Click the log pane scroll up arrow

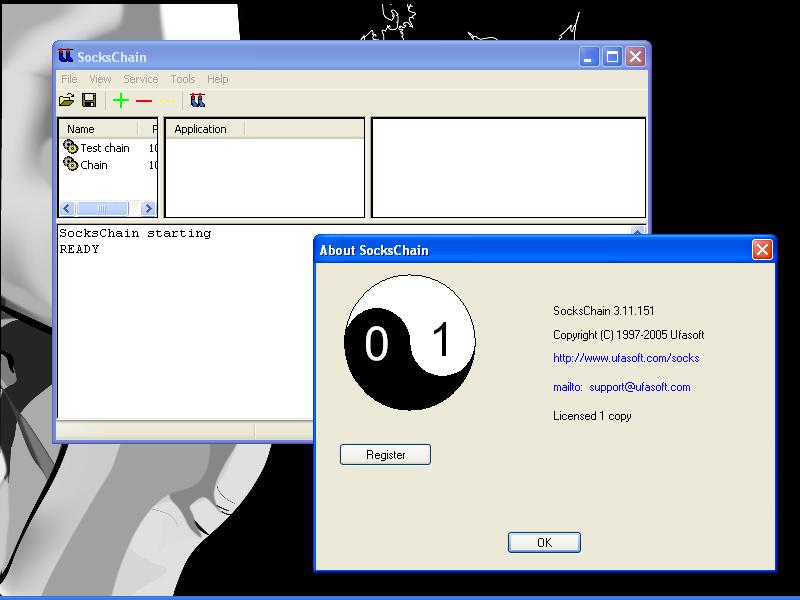click(x=637, y=232)
